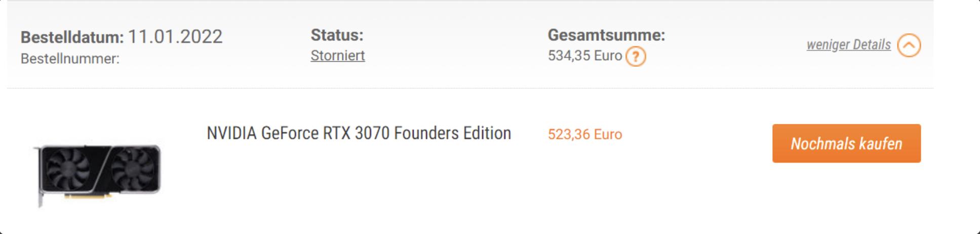Click the 'weniger Details' link
Screen dimensions: 980x234
[848, 44]
